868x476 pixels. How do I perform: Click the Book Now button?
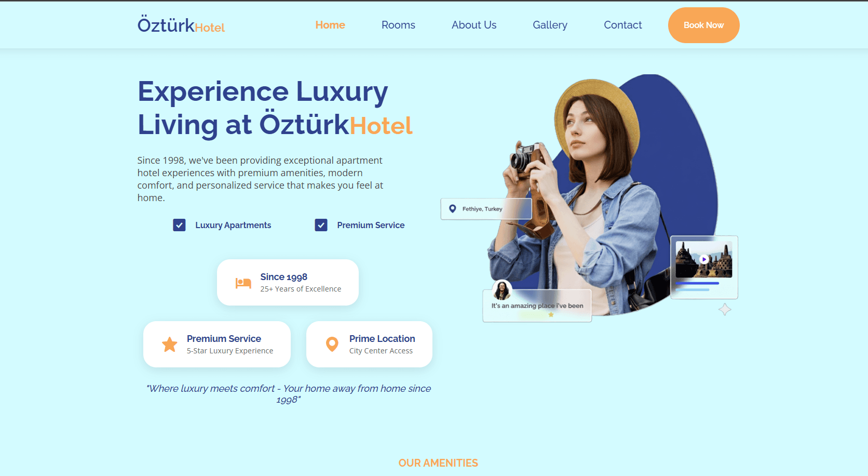click(703, 25)
